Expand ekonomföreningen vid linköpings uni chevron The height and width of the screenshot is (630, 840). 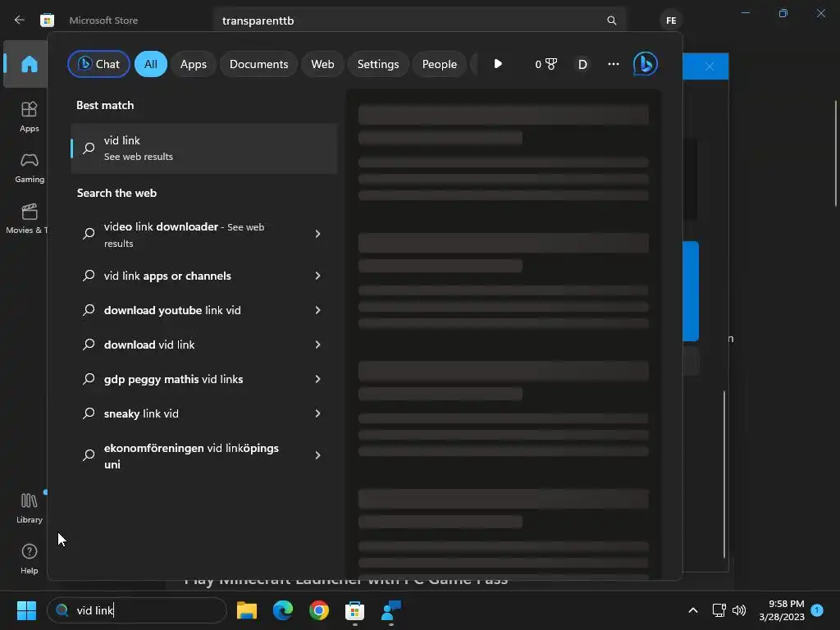click(317, 455)
